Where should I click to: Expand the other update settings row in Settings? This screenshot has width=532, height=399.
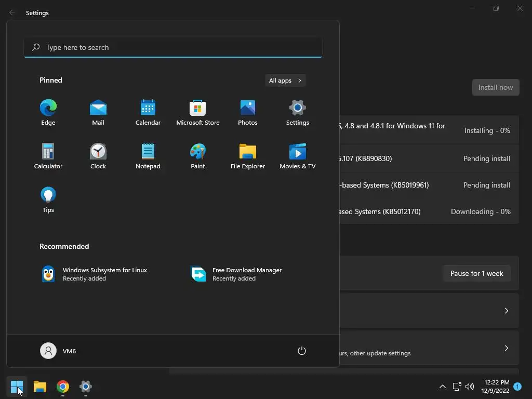[x=429, y=348]
